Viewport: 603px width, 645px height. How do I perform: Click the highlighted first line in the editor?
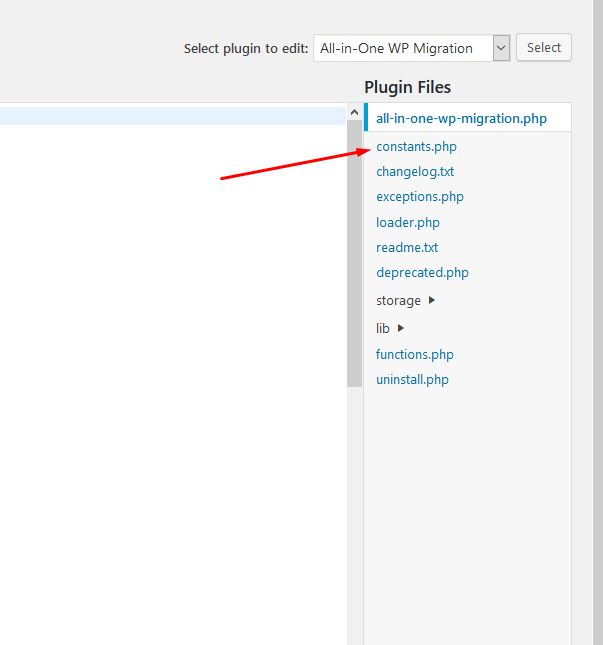pos(170,116)
